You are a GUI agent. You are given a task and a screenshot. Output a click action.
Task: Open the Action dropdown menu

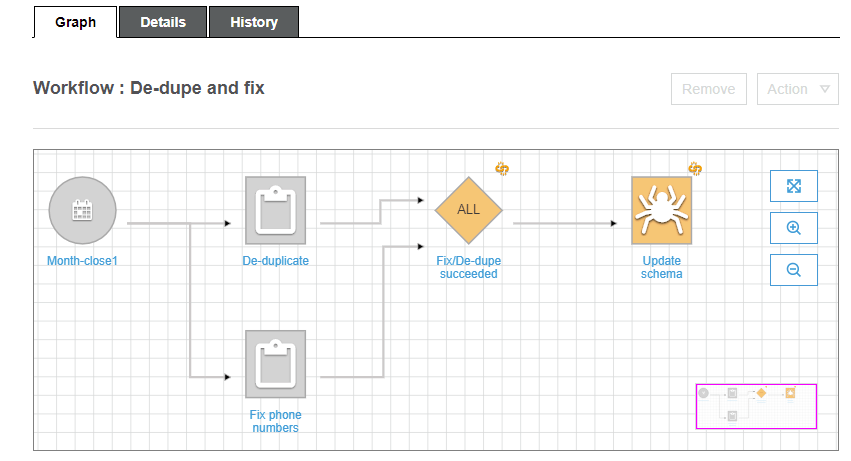798,89
